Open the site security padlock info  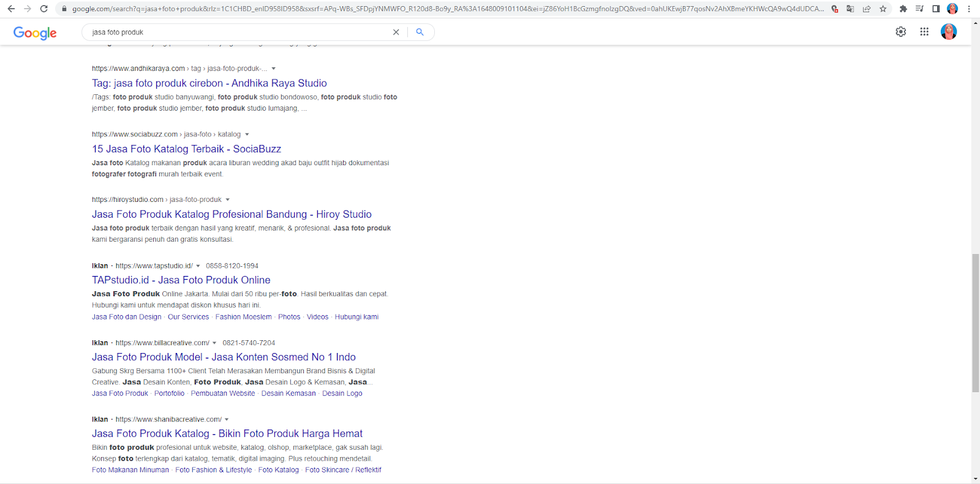(x=64, y=9)
